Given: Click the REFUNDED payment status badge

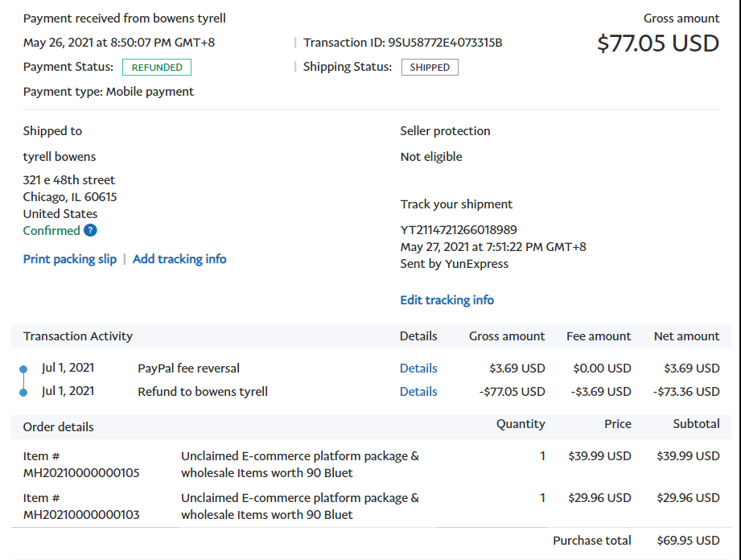Looking at the screenshot, I should click(x=157, y=68).
